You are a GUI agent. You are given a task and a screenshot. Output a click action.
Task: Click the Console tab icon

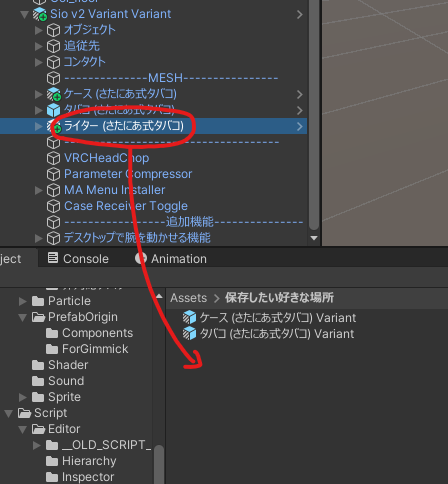53,258
